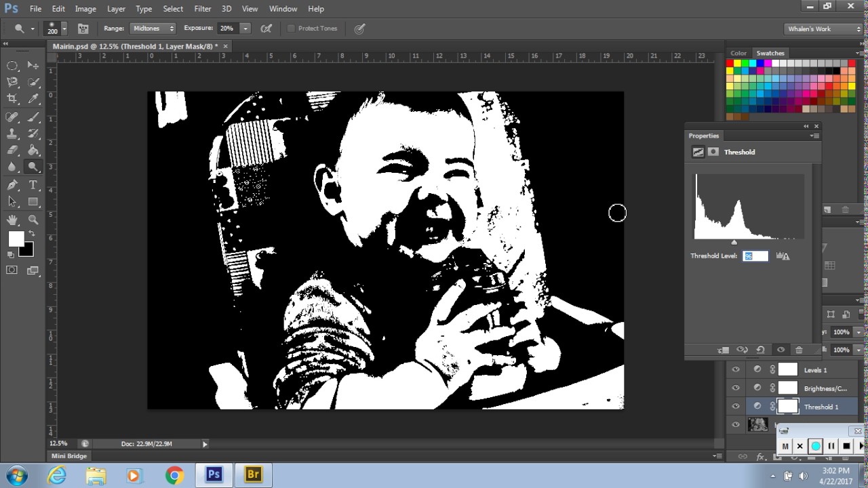Image resolution: width=868 pixels, height=488 pixels.
Task: Enable airbrush style build-up effect
Action: click(x=267, y=28)
